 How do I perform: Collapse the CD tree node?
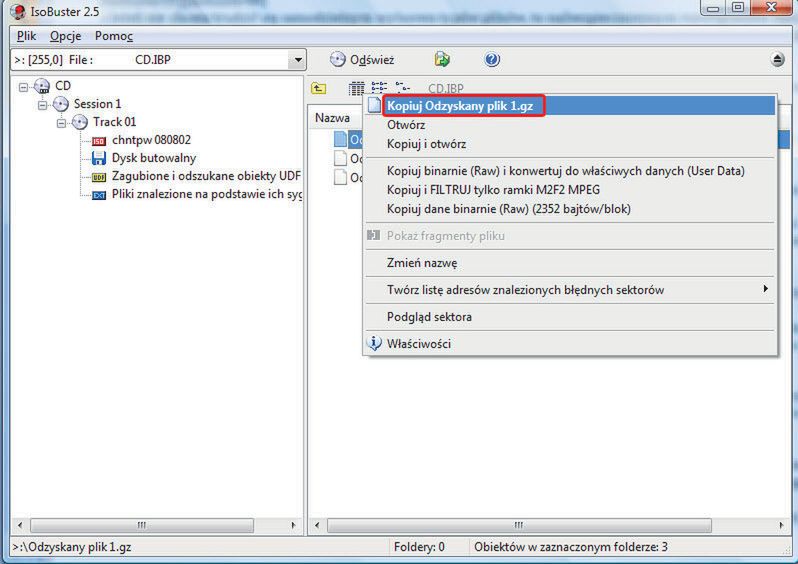click(x=23, y=87)
